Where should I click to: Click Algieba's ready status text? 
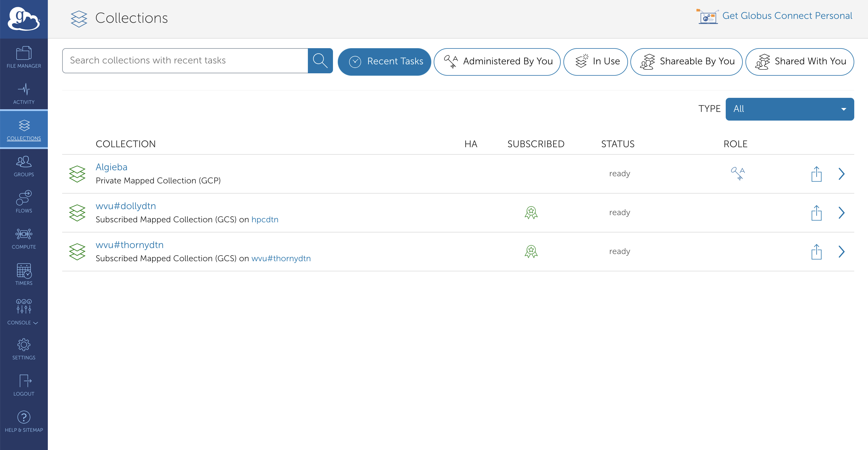pyautogui.click(x=619, y=174)
